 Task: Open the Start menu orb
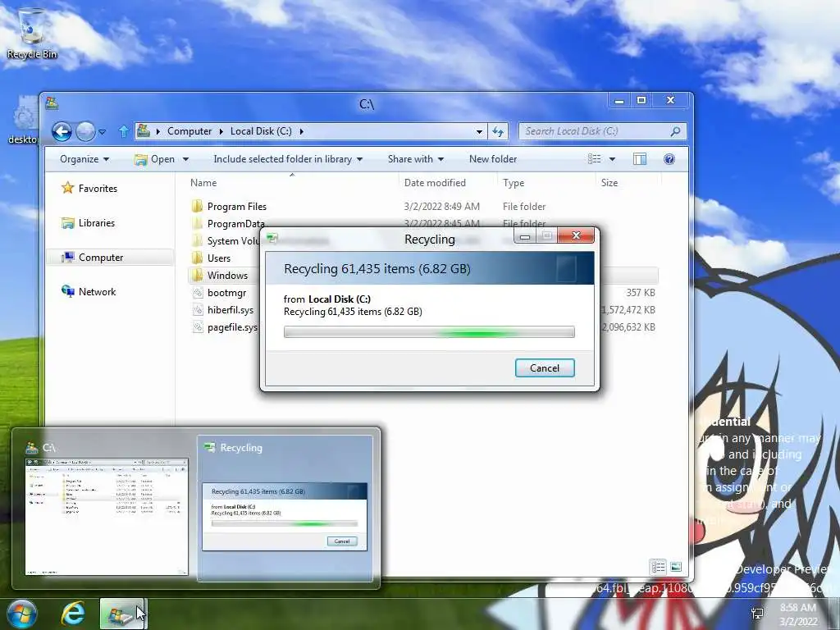point(21,614)
